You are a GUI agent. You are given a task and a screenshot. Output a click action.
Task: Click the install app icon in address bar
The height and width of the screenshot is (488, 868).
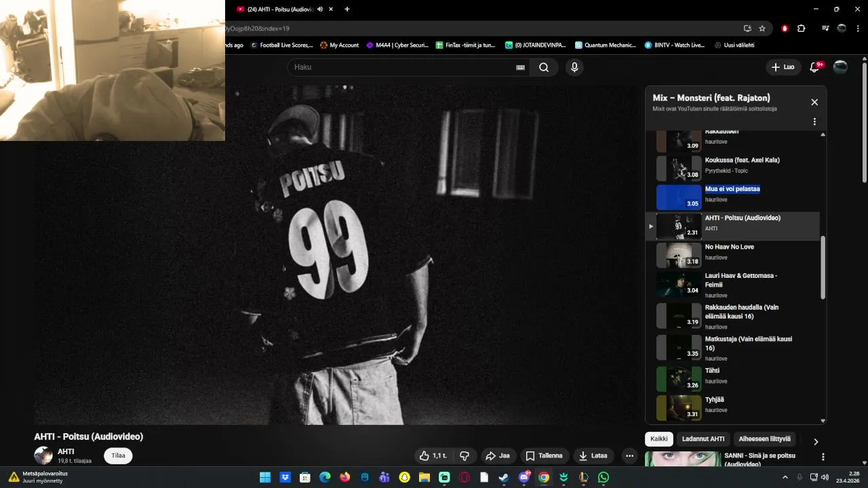tap(747, 28)
